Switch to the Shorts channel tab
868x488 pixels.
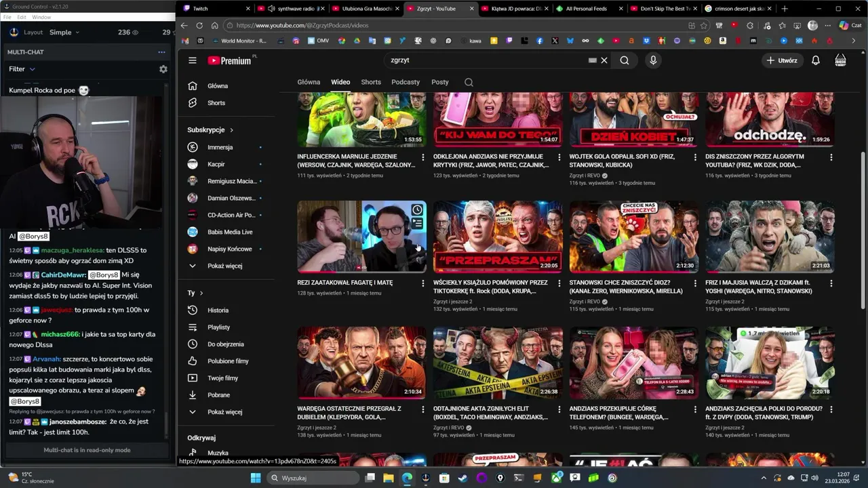[371, 82]
